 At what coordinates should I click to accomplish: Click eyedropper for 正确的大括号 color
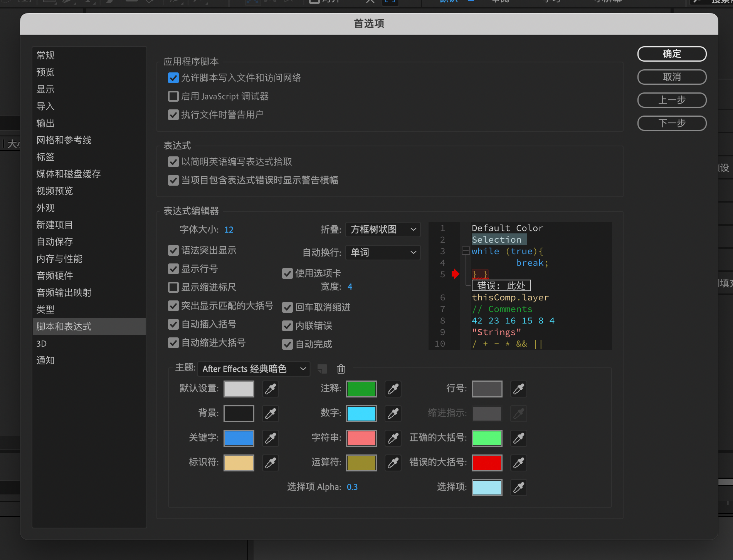pyautogui.click(x=519, y=438)
